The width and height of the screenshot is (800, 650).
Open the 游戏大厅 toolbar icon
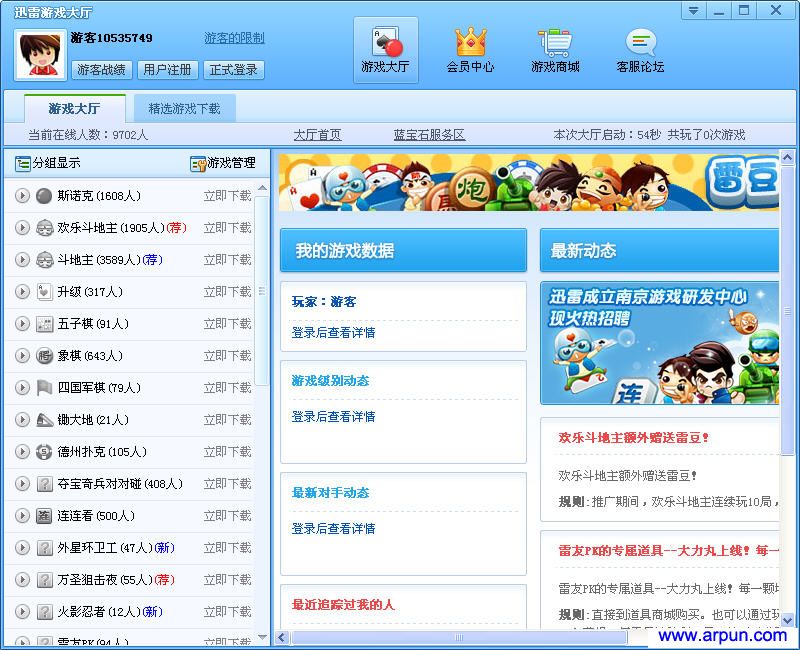point(386,50)
